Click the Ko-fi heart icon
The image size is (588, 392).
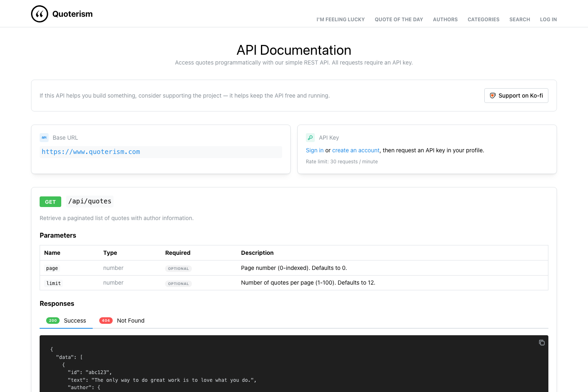(492, 95)
